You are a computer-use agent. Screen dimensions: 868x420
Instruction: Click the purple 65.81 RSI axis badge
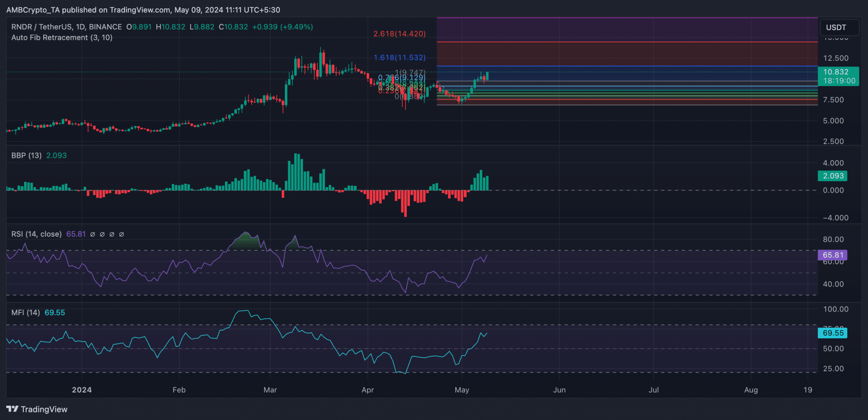tap(833, 255)
